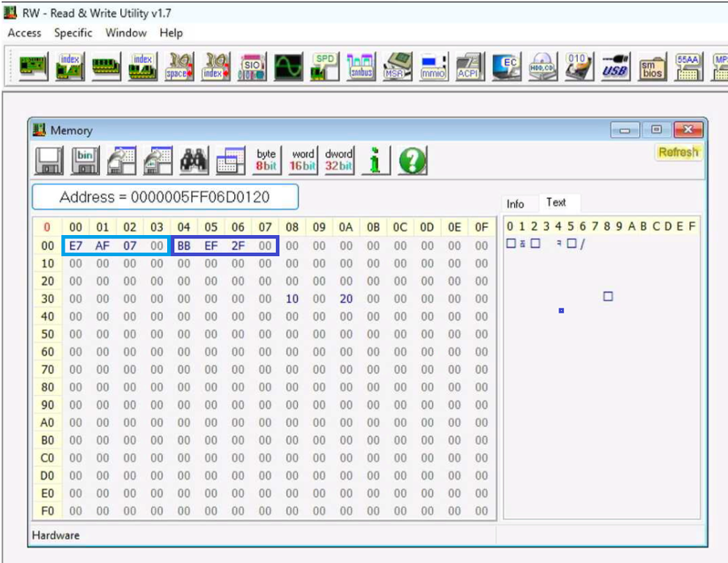Click the binoculars find icon
The image size is (728, 563).
194,161
